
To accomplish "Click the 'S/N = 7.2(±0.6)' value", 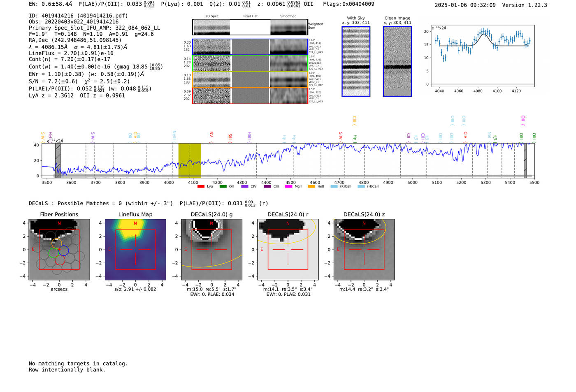I will 53,81.
